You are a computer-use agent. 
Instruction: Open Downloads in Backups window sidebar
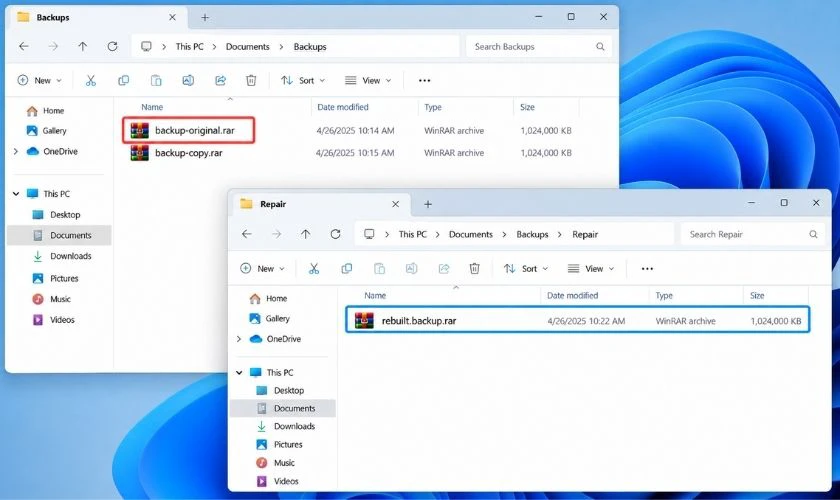(62, 256)
